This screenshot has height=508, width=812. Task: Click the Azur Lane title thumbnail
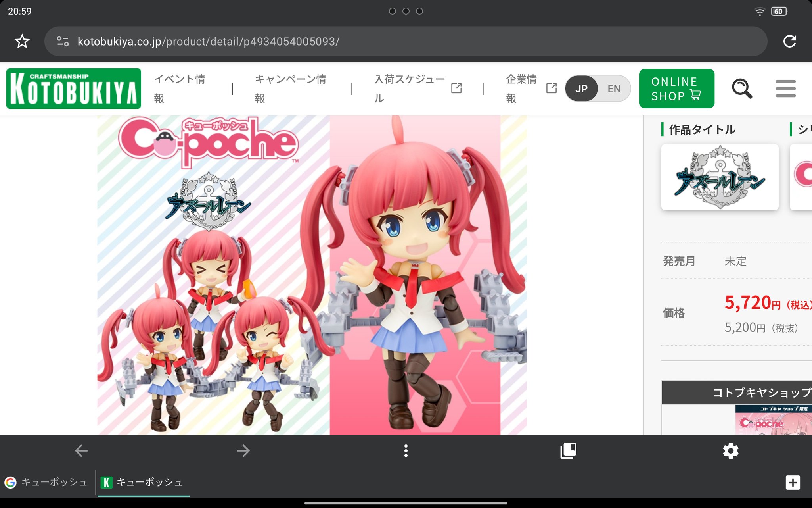coord(720,177)
